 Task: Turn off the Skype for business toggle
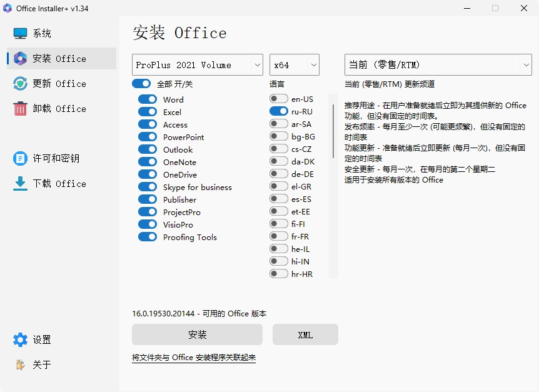pyautogui.click(x=147, y=187)
